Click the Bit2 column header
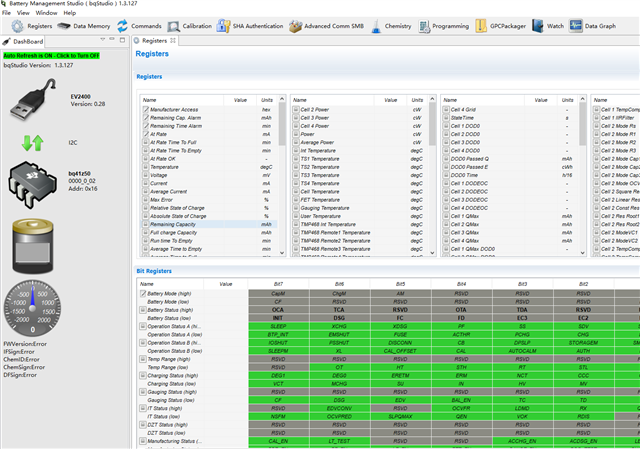Screen dimensions: 640x449 point(583,284)
